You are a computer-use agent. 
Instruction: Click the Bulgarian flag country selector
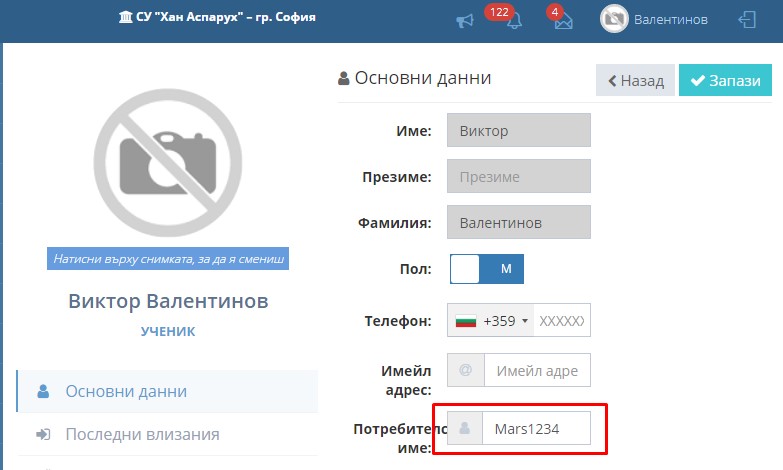pyautogui.click(x=466, y=321)
